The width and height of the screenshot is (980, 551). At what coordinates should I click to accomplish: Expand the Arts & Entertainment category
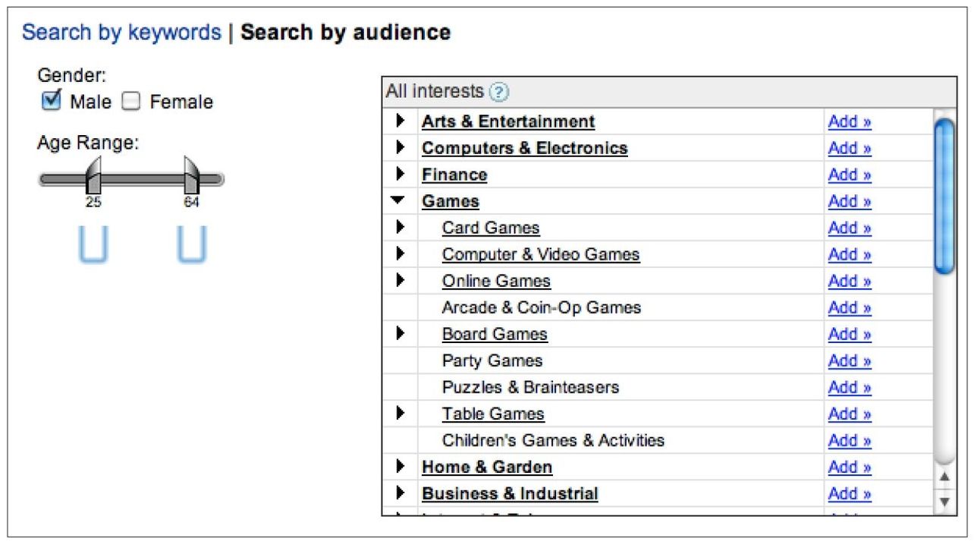click(400, 121)
